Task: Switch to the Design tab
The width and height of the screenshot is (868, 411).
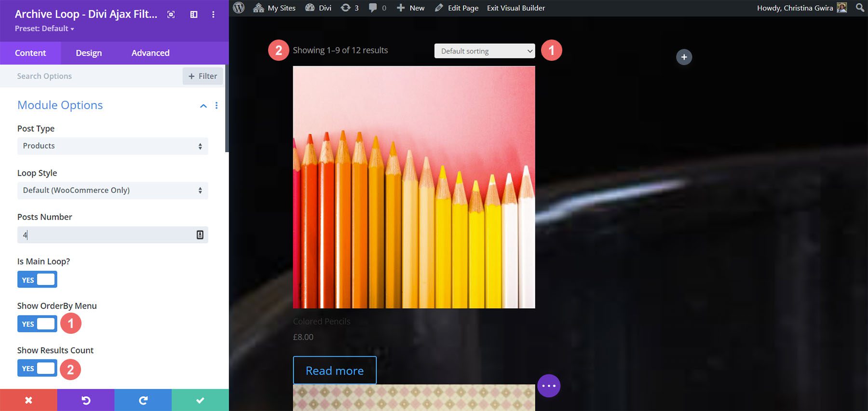Action: click(x=89, y=53)
